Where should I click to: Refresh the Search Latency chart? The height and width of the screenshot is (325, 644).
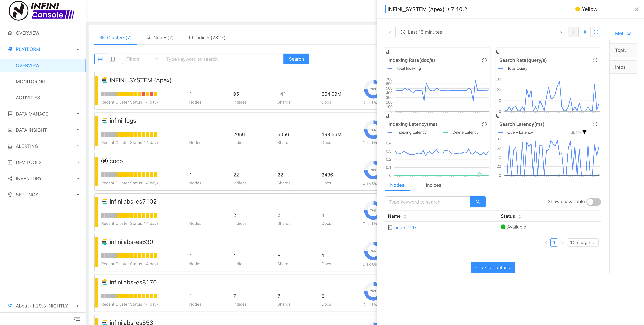pyautogui.click(x=595, y=124)
